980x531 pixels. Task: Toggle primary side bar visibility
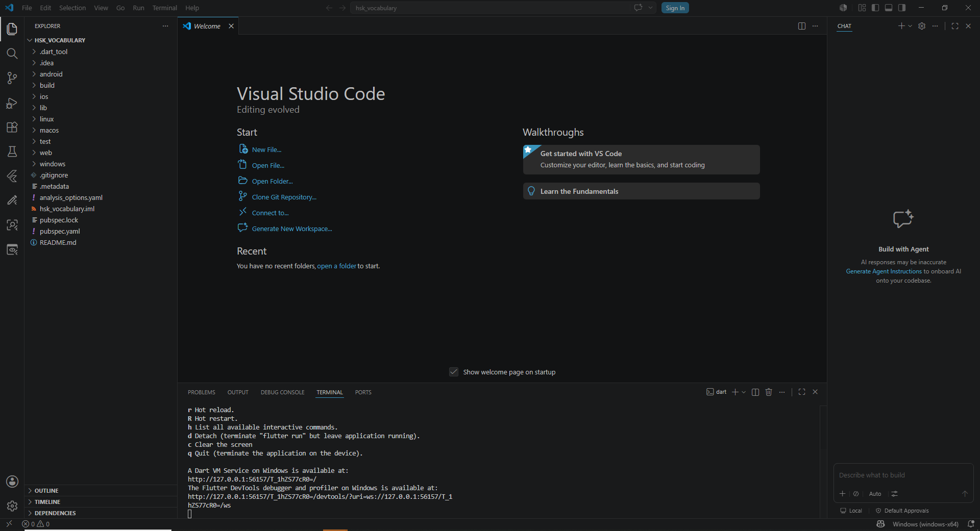pyautogui.click(x=875, y=8)
